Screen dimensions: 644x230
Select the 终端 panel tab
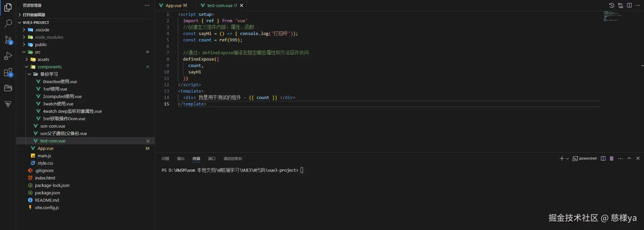click(196, 159)
